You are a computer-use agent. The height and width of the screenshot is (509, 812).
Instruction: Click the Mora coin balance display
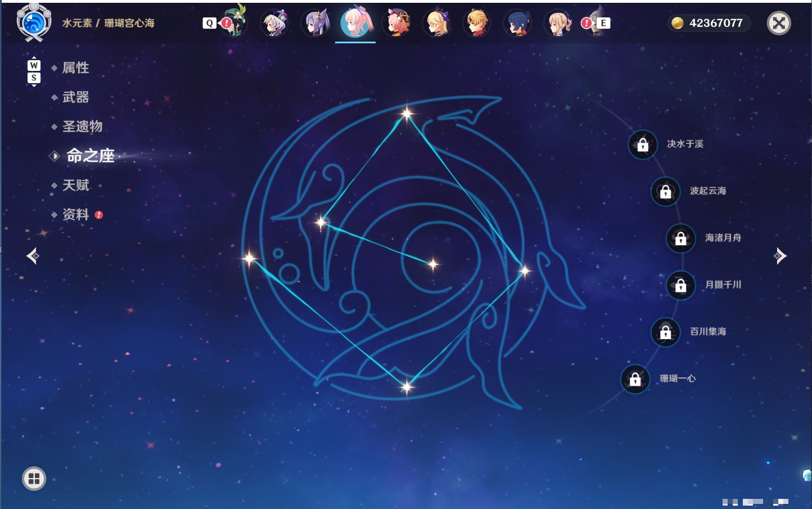pyautogui.click(x=709, y=23)
